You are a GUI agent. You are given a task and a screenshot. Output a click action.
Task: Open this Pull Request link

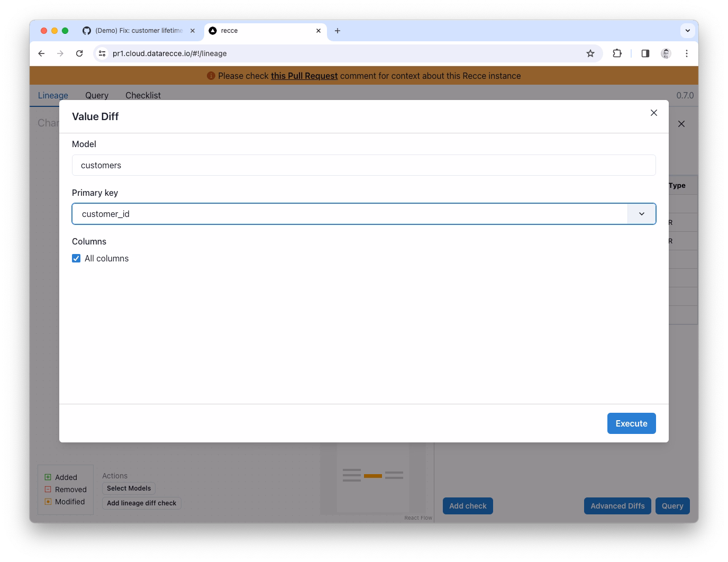point(304,76)
